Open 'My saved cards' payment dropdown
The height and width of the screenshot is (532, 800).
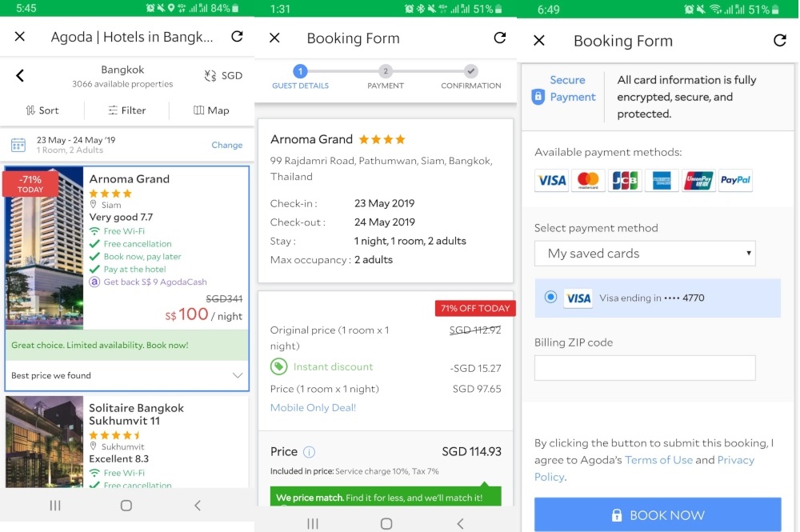(x=645, y=254)
